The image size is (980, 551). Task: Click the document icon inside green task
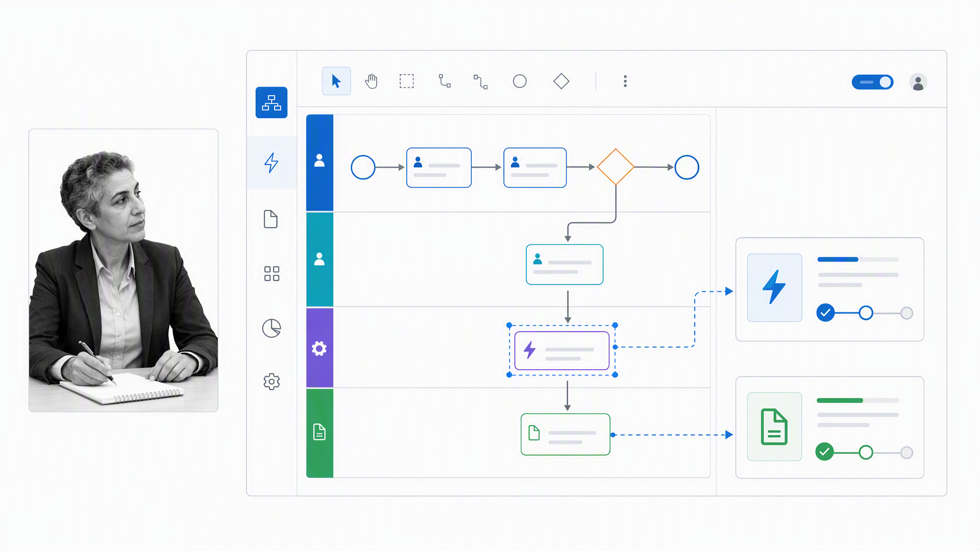coord(534,433)
